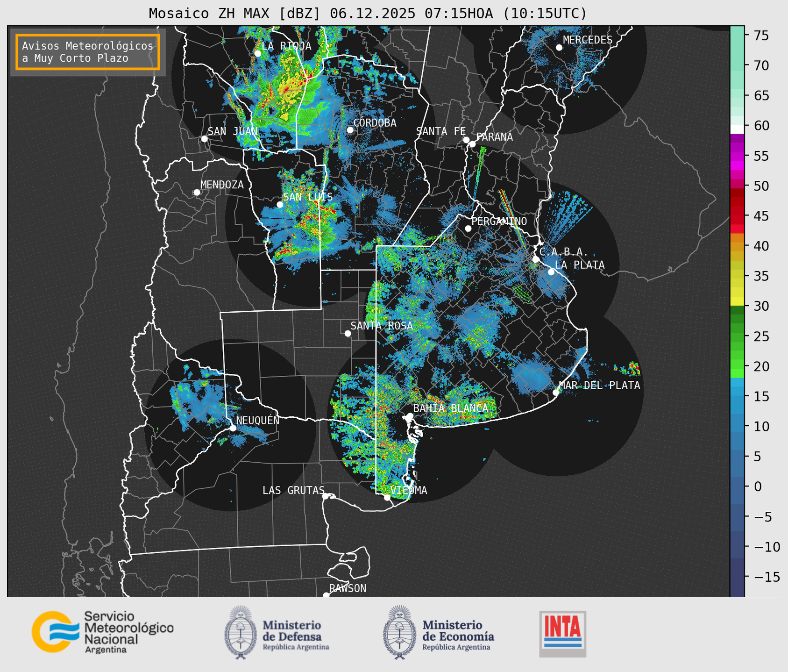Click the Mar del Plata marker dot
This screenshot has width=788, height=672.
(556, 393)
